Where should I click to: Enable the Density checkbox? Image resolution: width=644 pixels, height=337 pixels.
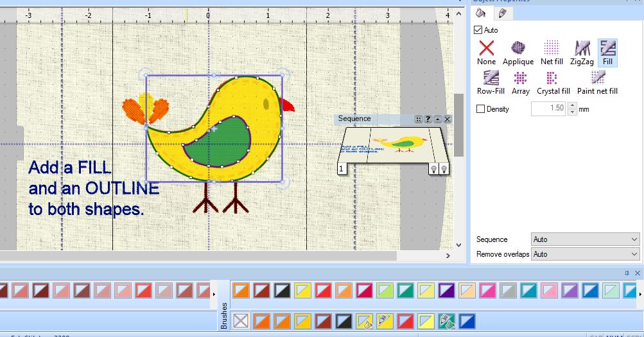[480, 108]
